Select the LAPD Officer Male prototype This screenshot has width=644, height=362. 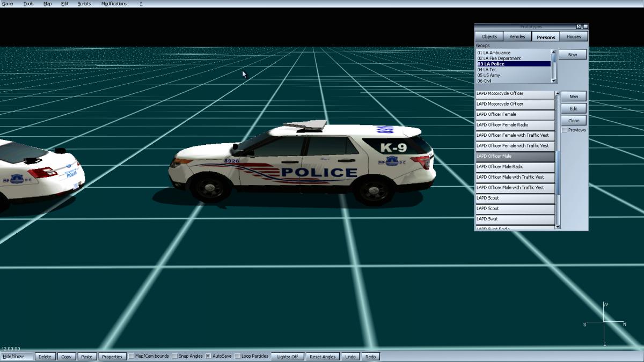(515, 157)
